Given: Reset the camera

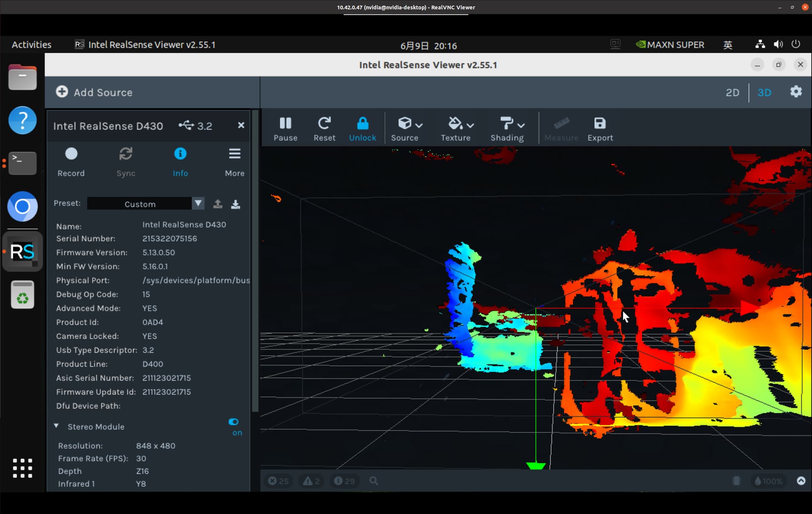Looking at the screenshot, I should 324,123.
